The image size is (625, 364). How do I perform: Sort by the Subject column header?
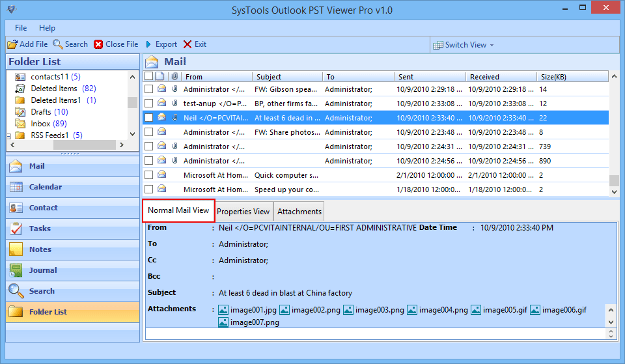[287, 77]
